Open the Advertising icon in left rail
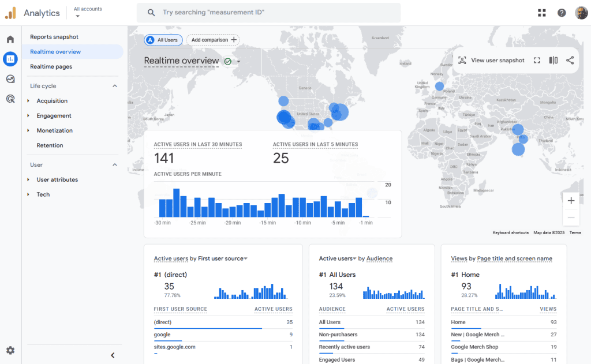 [x=10, y=99]
